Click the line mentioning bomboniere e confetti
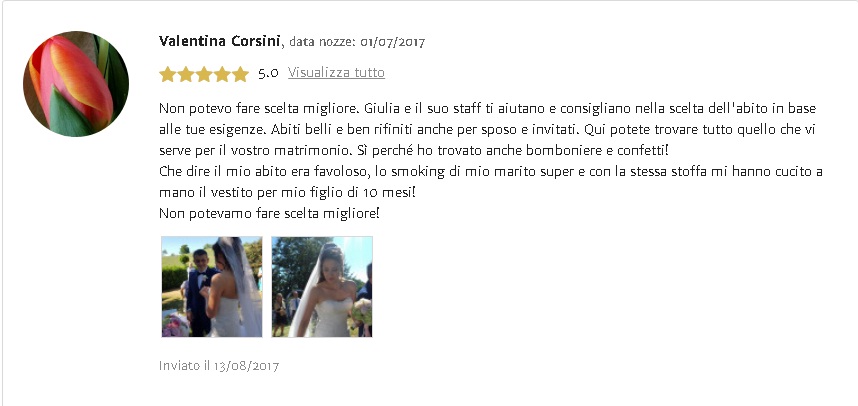The width and height of the screenshot is (858, 406). click(x=414, y=150)
